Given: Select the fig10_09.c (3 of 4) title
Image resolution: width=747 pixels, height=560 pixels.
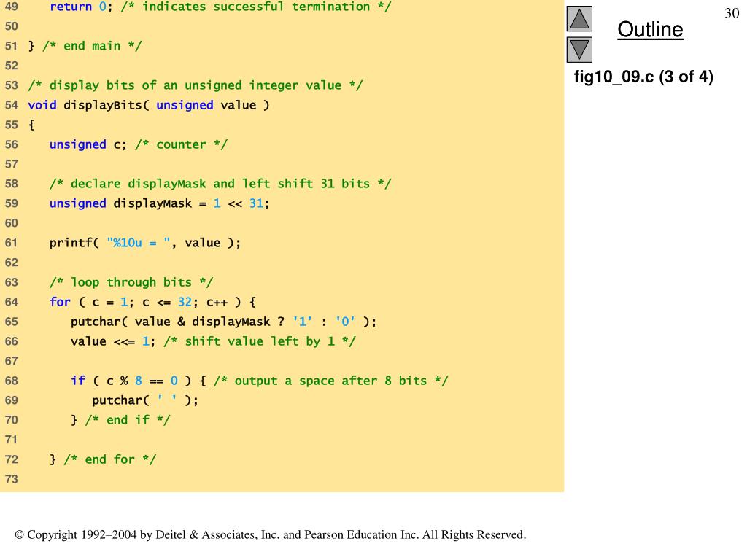Looking at the screenshot, I should (x=643, y=77).
